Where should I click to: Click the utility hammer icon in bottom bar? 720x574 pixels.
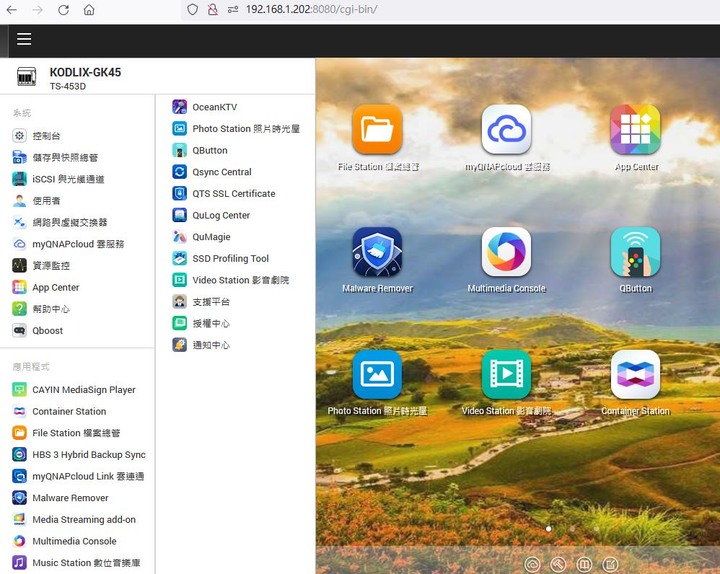(558, 564)
